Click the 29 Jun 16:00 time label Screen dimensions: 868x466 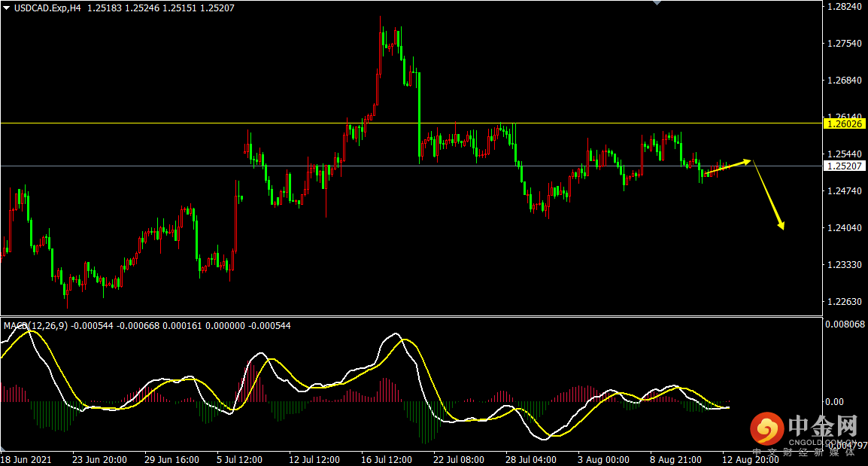pos(171,460)
